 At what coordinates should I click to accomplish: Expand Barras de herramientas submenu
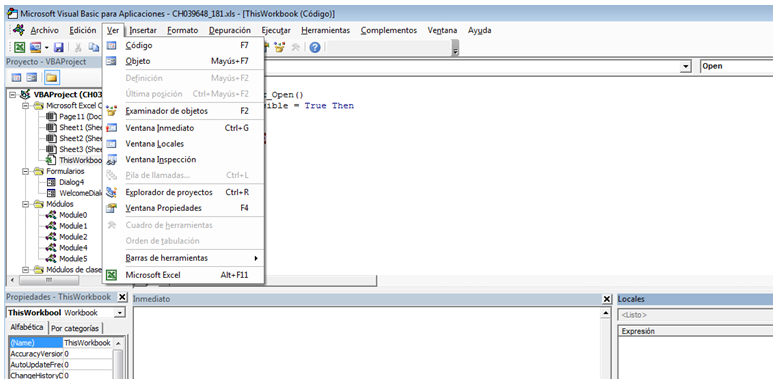pyautogui.click(x=183, y=258)
